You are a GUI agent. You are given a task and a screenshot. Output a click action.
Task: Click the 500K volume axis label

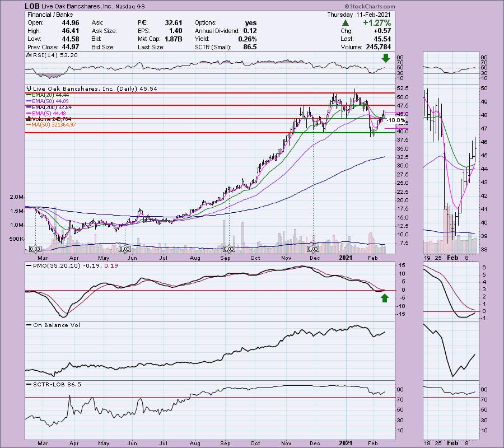coord(16,239)
